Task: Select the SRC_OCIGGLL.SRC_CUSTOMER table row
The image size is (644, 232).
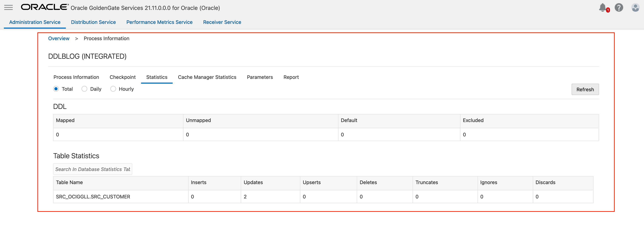Action: [93, 197]
